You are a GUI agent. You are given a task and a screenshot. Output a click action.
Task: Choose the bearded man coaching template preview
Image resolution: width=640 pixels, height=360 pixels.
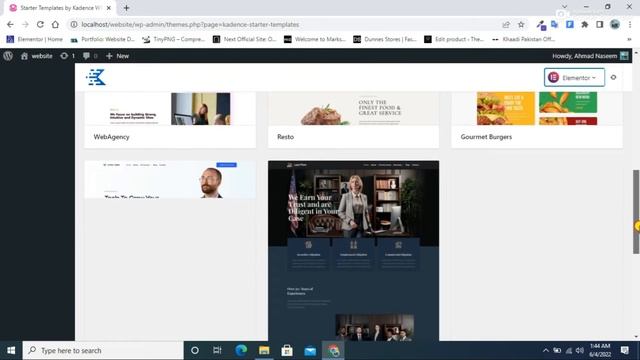[x=170, y=180]
